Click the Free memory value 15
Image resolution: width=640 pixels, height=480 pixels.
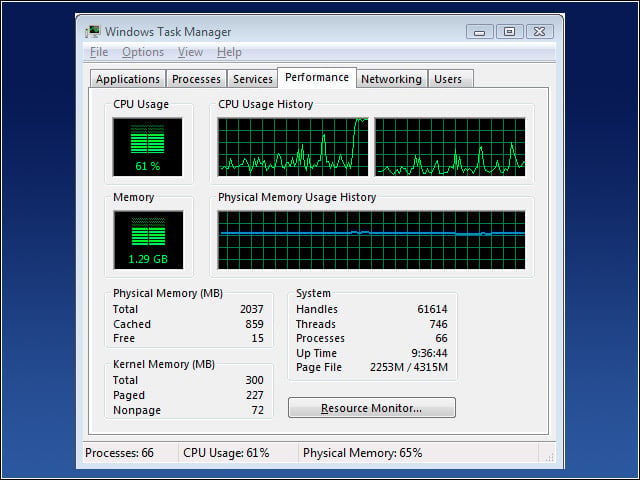coord(258,338)
